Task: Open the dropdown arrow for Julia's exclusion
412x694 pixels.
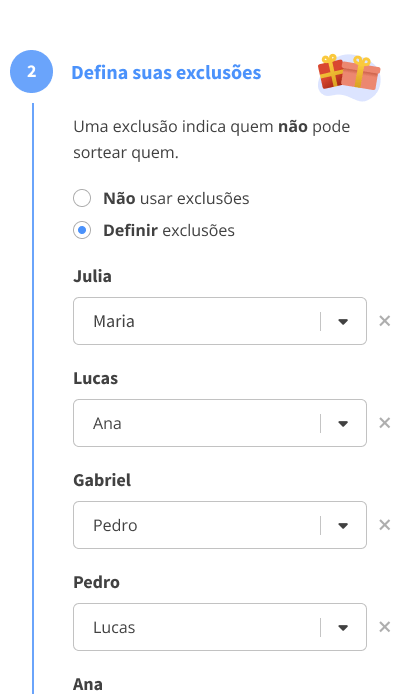Action: coord(343,321)
